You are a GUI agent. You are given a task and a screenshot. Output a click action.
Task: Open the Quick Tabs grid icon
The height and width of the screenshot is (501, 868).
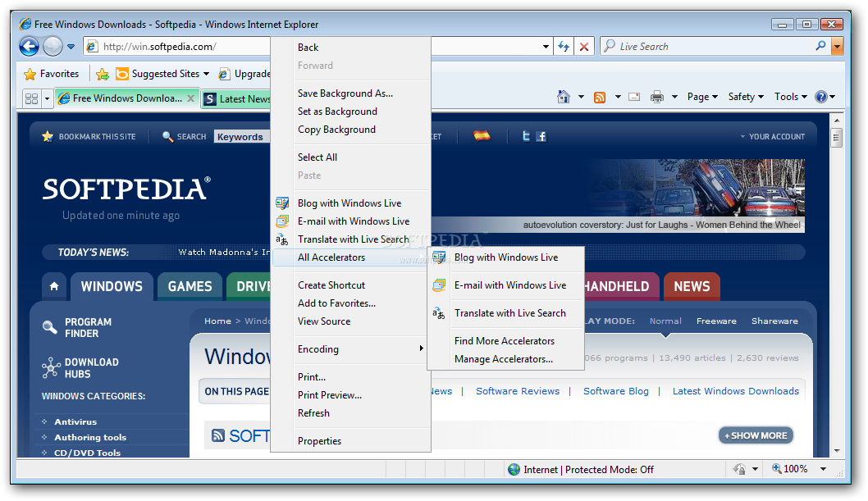click(31, 98)
